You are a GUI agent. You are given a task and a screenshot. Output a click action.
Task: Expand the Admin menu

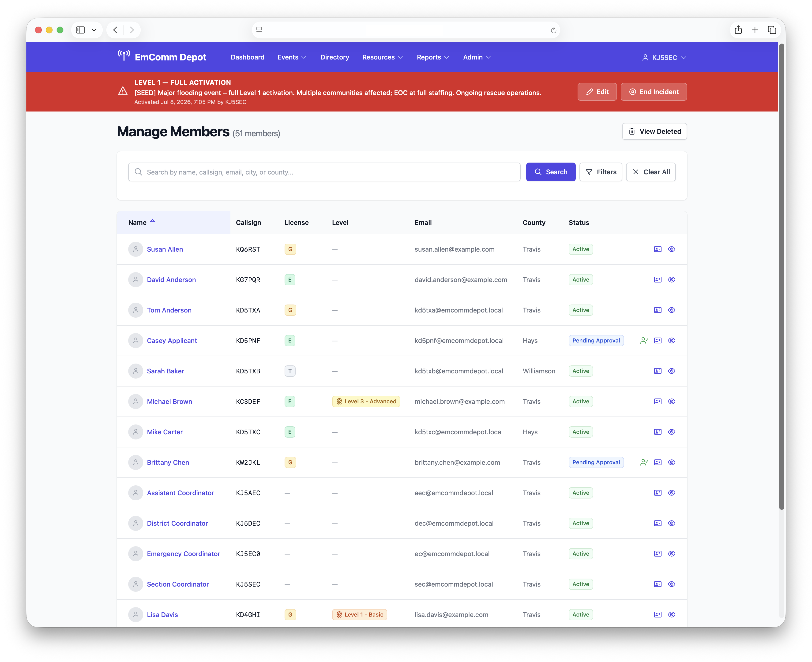(477, 57)
